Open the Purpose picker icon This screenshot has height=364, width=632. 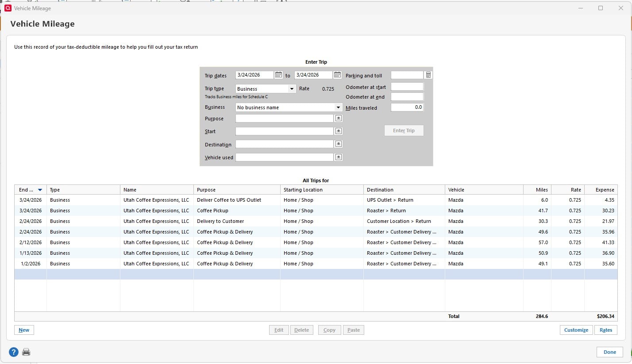[x=338, y=118]
